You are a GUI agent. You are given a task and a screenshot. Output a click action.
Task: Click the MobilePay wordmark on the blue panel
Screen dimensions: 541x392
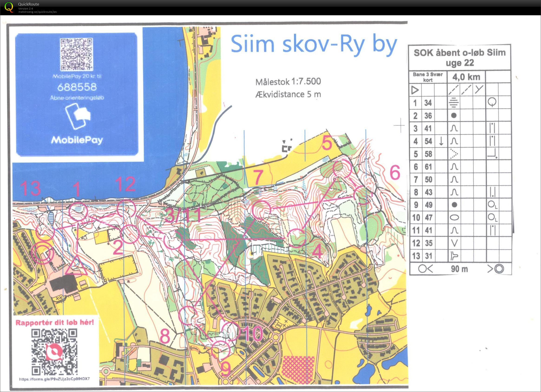[77, 140]
